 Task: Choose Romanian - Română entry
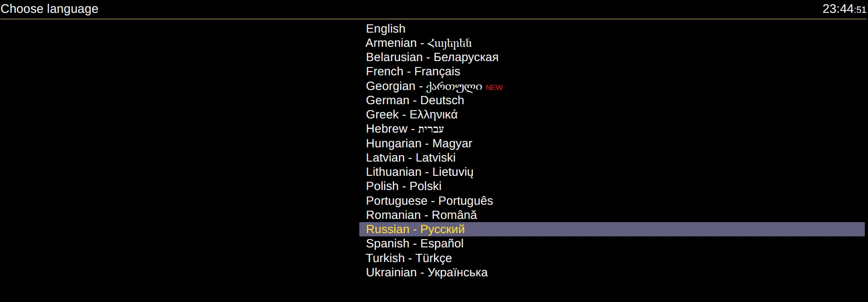click(421, 215)
